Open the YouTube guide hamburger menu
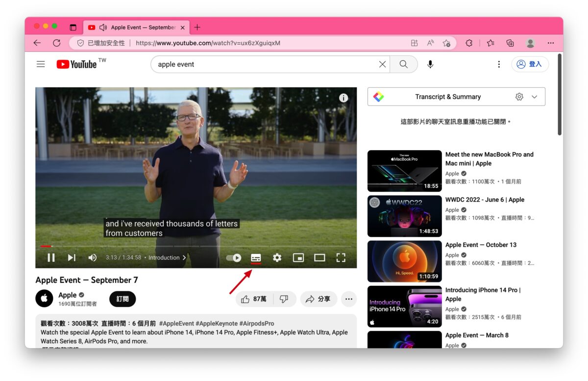The width and height of the screenshot is (588, 381). [41, 64]
